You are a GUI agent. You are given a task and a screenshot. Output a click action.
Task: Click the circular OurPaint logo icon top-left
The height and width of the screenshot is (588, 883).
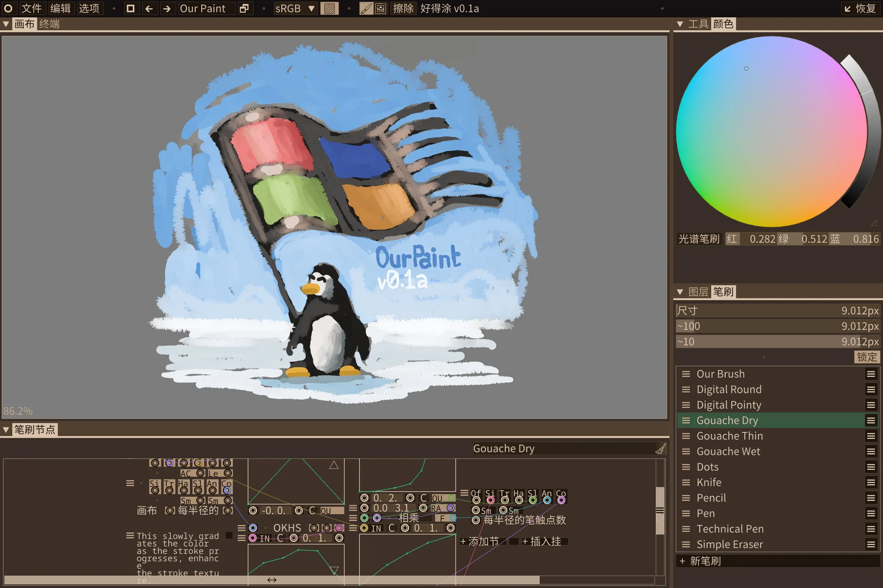[x=8, y=8]
